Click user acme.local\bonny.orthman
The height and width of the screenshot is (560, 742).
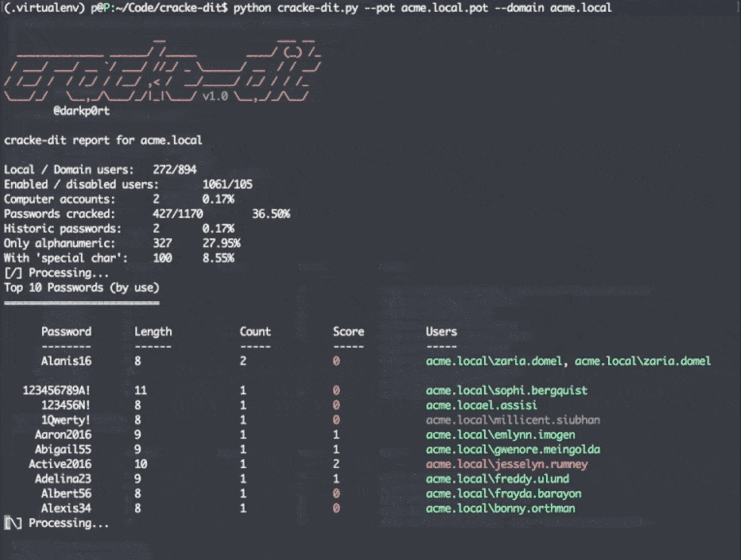[x=501, y=509]
